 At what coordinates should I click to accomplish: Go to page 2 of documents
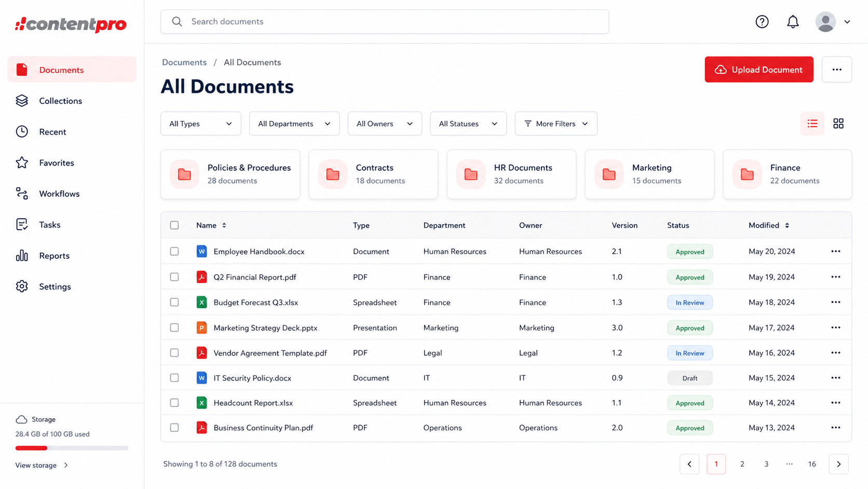[x=742, y=464]
